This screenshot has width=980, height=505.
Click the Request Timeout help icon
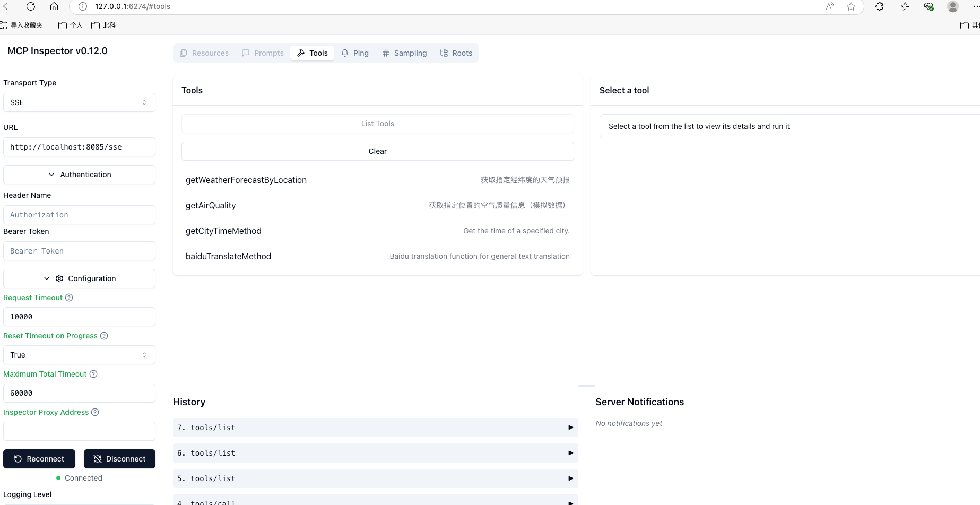[x=69, y=298]
